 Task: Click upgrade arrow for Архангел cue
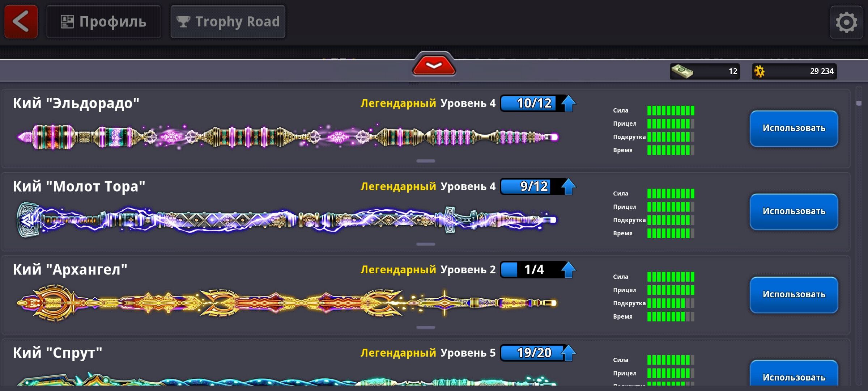pyautogui.click(x=569, y=270)
